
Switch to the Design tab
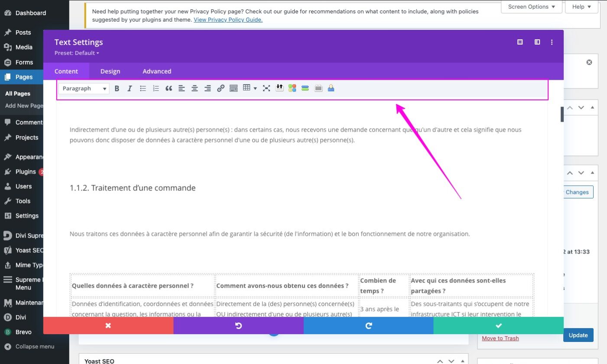pos(110,71)
